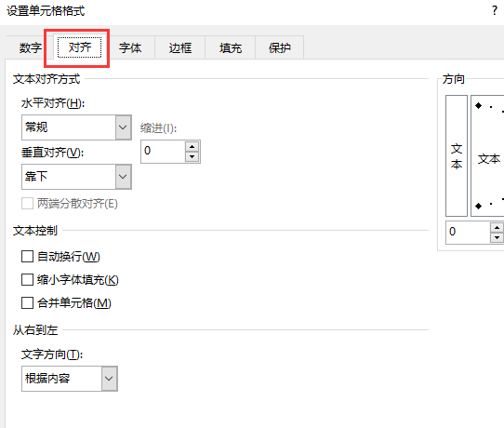Click the orientation degrees input field
This screenshot has width=504, height=428.
click(x=468, y=233)
